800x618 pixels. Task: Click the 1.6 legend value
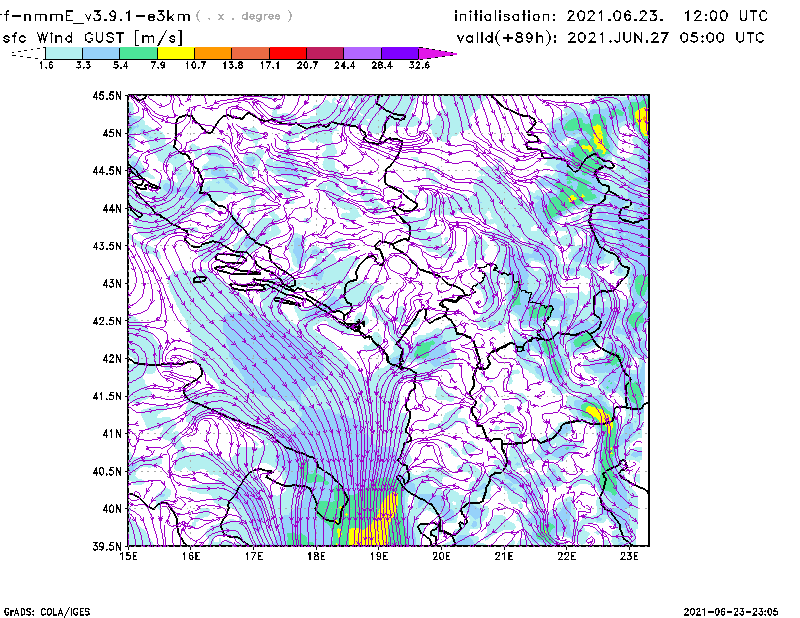(x=46, y=65)
